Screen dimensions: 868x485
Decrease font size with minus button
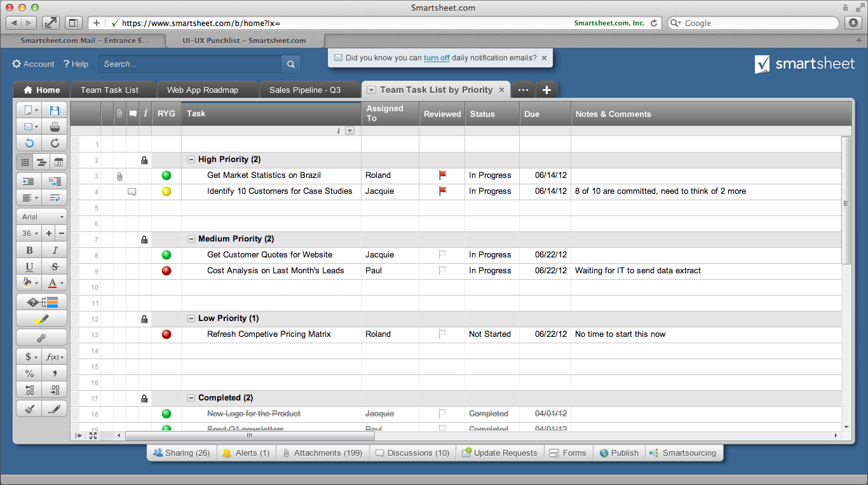click(61, 233)
